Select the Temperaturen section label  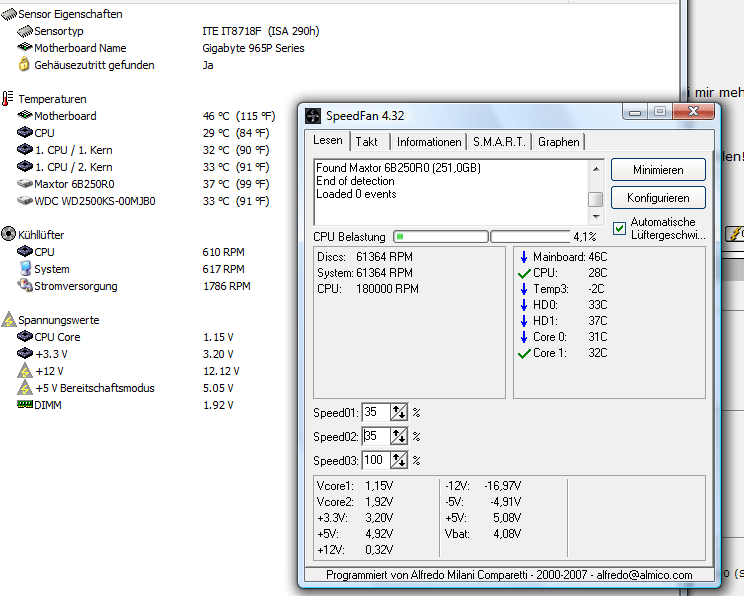click(x=52, y=99)
